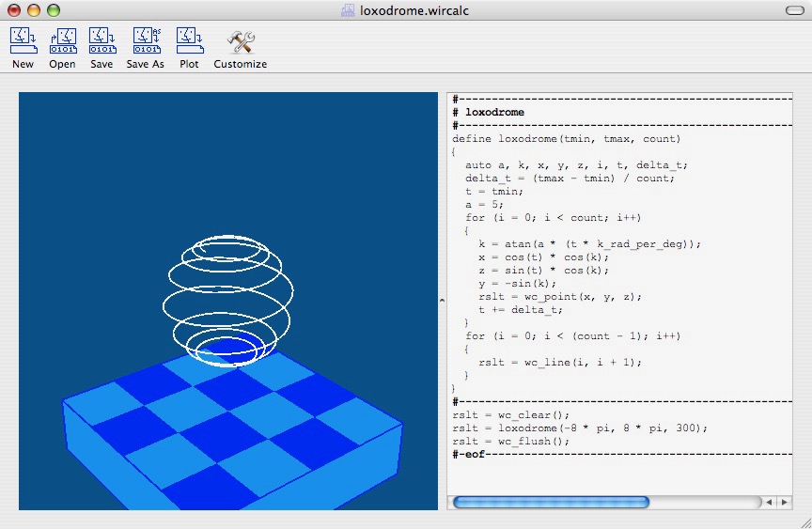The height and width of the screenshot is (529, 812).
Task: Choose the Save As toolbar icon
Action: point(146,41)
